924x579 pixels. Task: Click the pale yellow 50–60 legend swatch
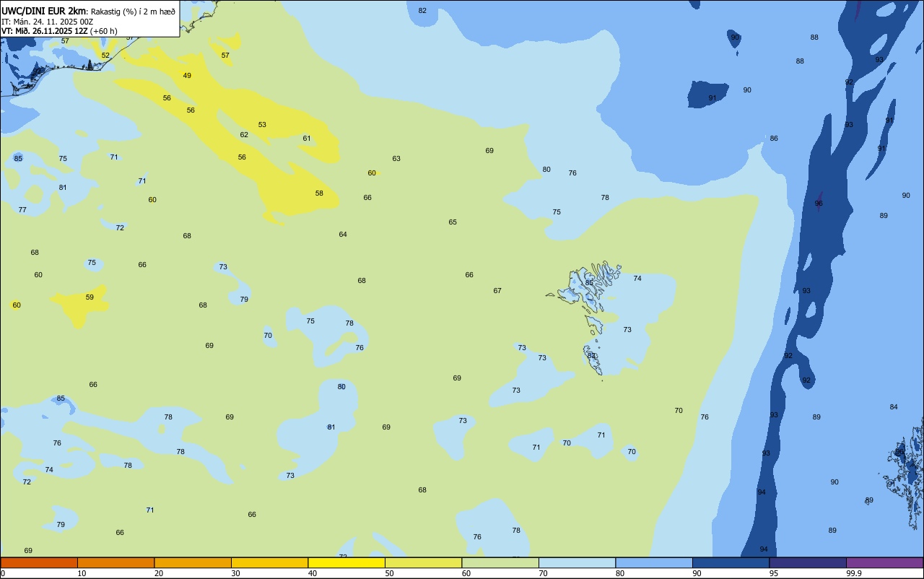423,562
